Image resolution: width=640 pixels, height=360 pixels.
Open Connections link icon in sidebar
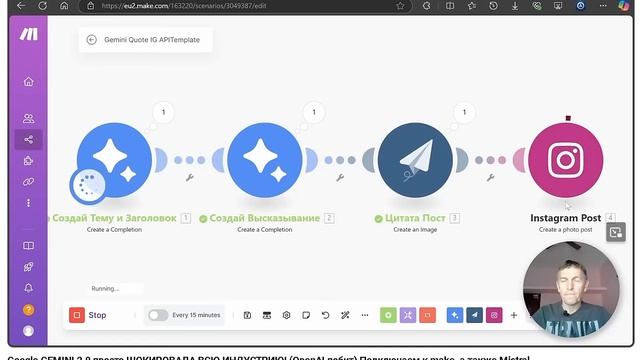[x=29, y=182]
